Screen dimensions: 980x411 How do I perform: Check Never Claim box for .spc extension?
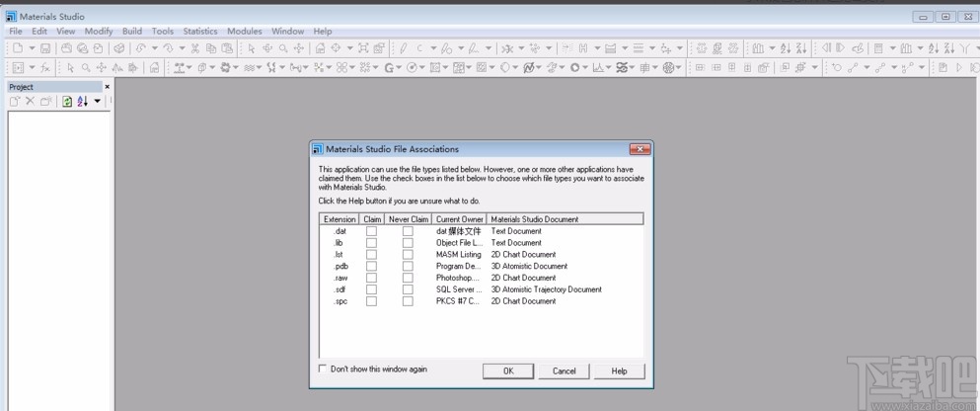pos(408,301)
